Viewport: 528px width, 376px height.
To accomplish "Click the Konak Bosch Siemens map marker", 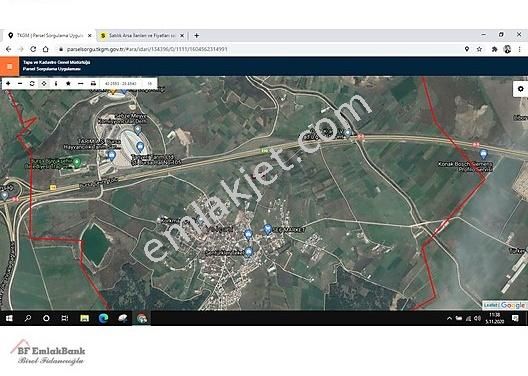I will coord(484,155).
